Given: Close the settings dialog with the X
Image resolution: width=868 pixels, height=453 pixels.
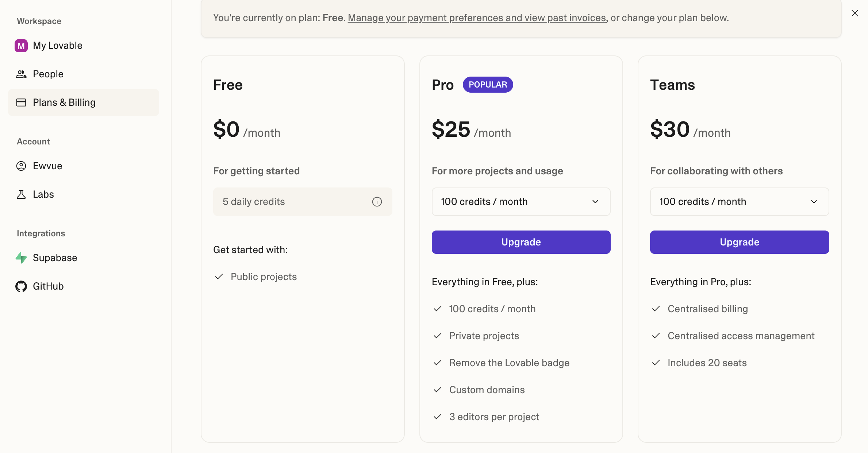Looking at the screenshot, I should click(855, 13).
